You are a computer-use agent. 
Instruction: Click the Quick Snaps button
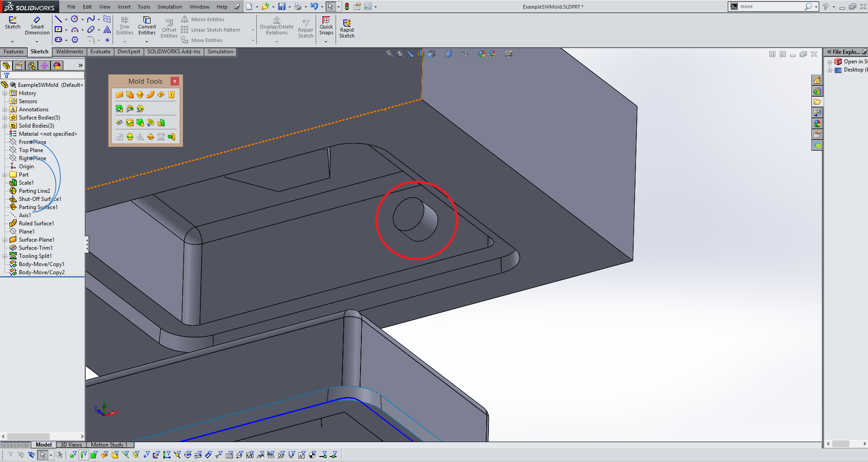(326, 26)
